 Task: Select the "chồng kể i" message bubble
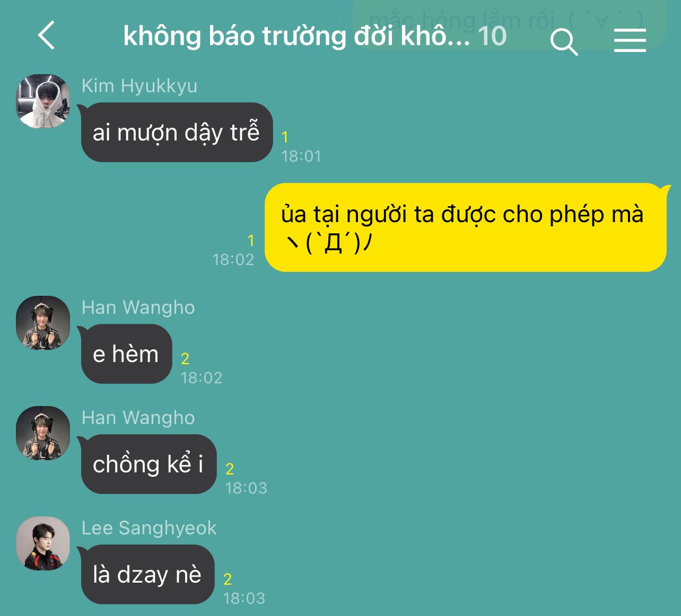(149, 464)
